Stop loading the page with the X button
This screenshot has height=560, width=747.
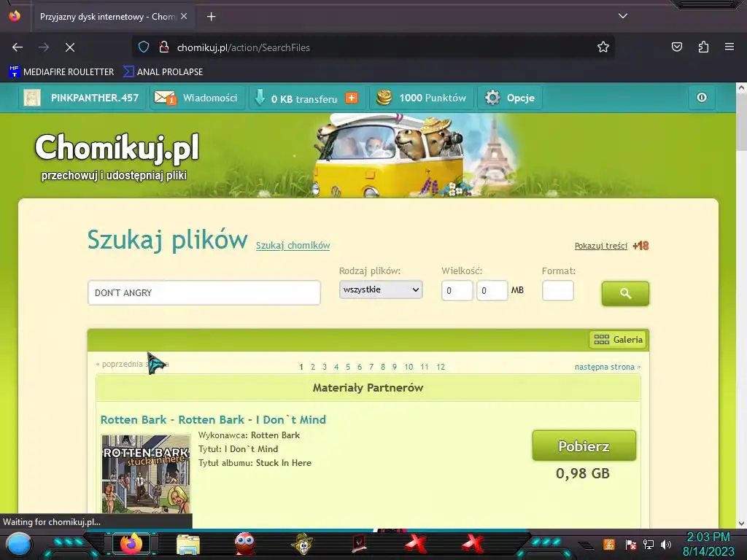(70, 47)
